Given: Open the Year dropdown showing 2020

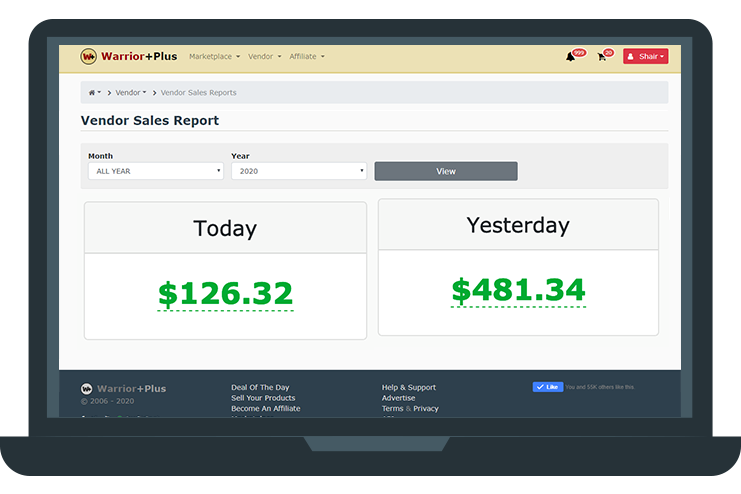Looking at the screenshot, I should coord(299,171).
